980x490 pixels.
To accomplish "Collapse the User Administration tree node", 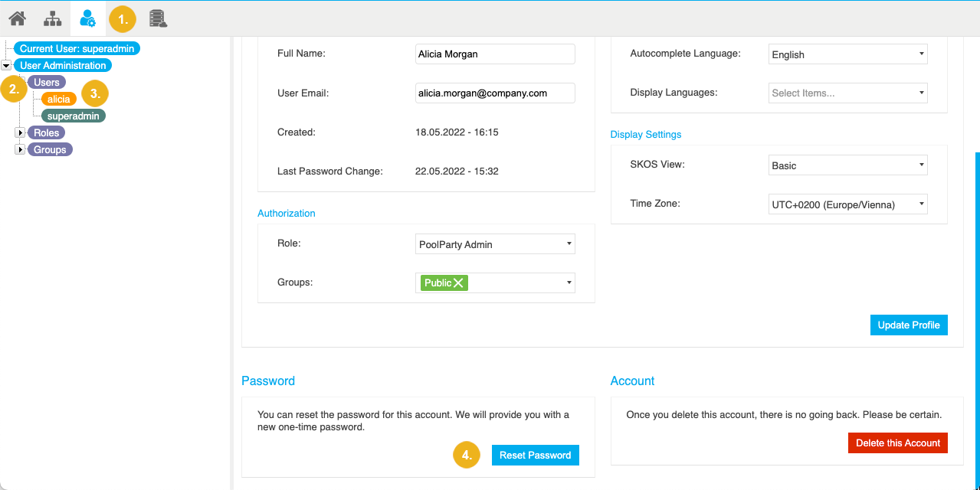I will tap(6, 65).
